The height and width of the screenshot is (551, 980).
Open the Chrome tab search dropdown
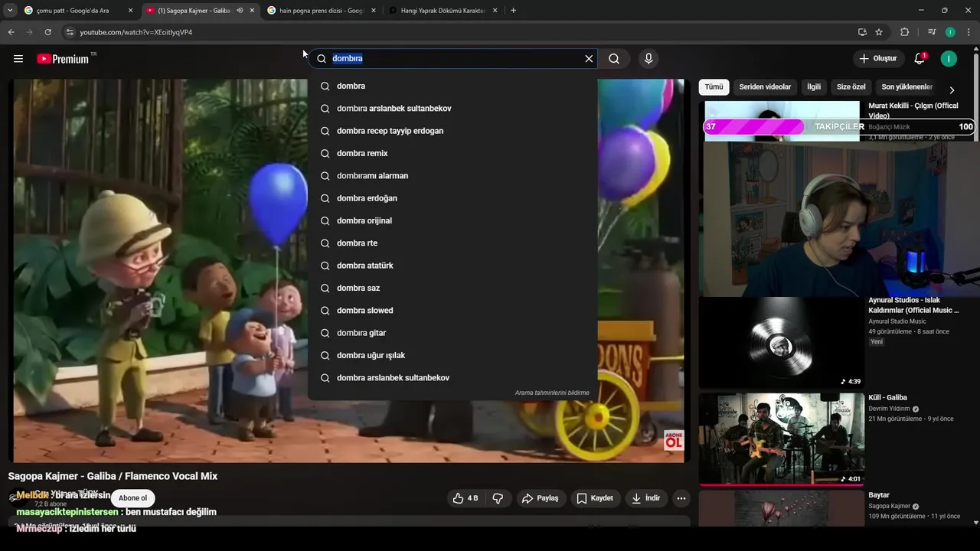point(10,11)
